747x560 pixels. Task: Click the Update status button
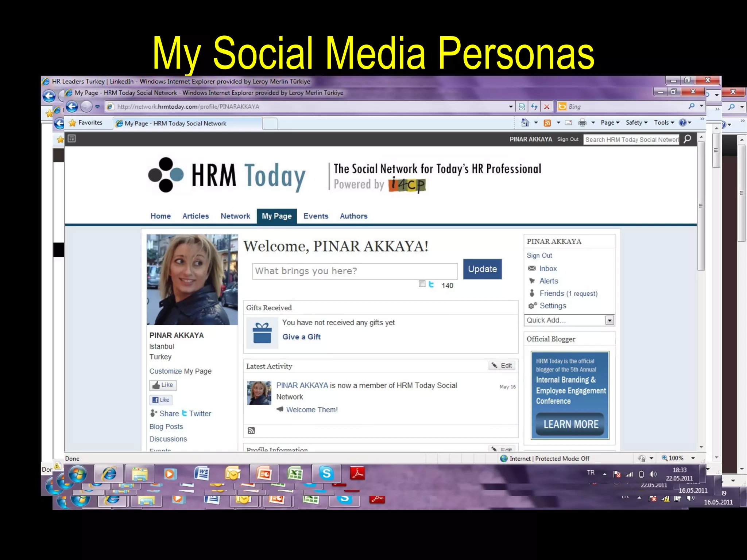(x=482, y=269)
